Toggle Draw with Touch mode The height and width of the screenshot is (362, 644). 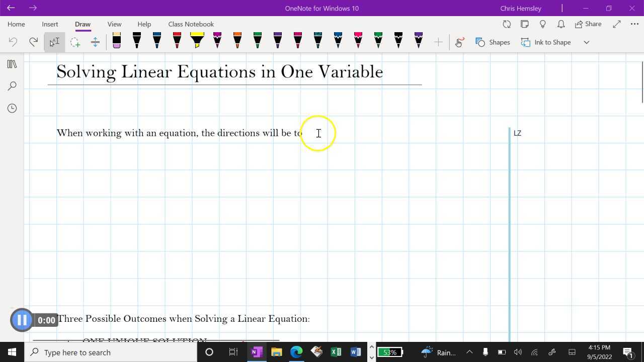458,42
